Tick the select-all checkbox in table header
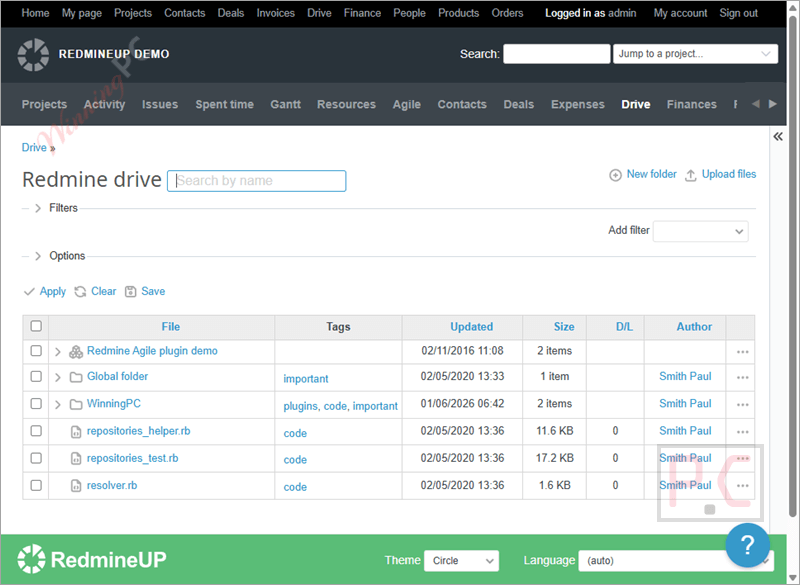800x585 pixels. click(36, 326)
